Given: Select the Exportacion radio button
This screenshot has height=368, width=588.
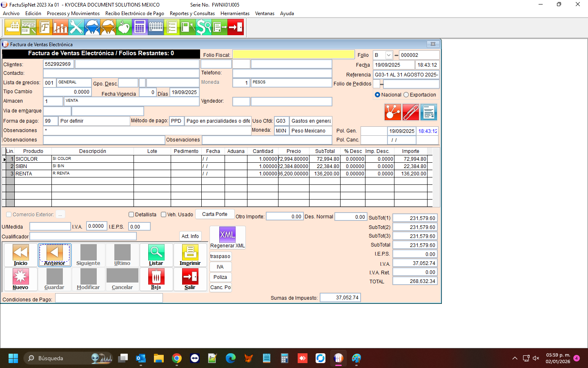Looking at the screenshot, I should pyautogui.click(x=406, y=95).
